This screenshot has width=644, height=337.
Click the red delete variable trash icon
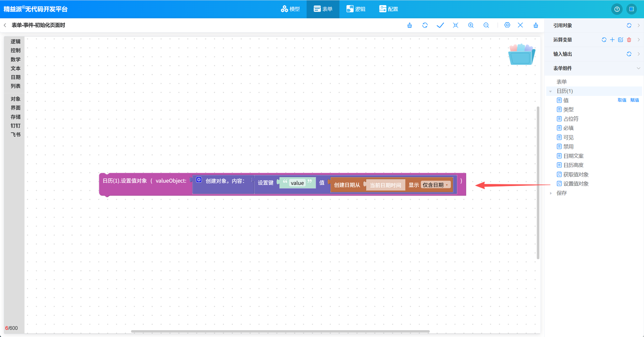click(x=629, y=40)
